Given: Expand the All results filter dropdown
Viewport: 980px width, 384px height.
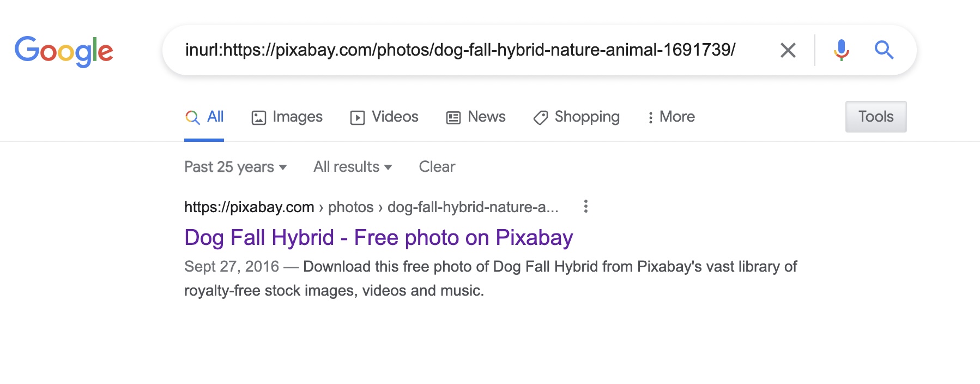Looking at the screenshot, I should pos(353,167).
